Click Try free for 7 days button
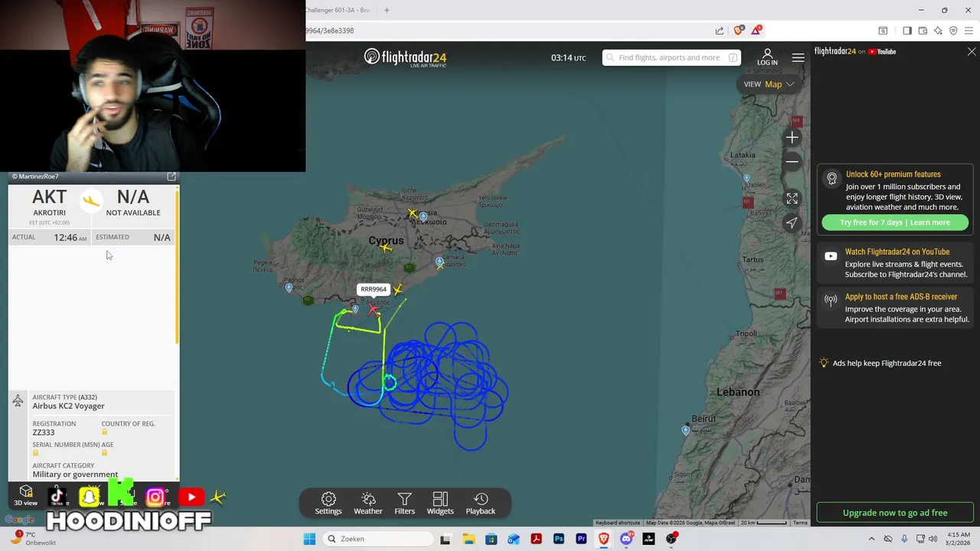 895,223
